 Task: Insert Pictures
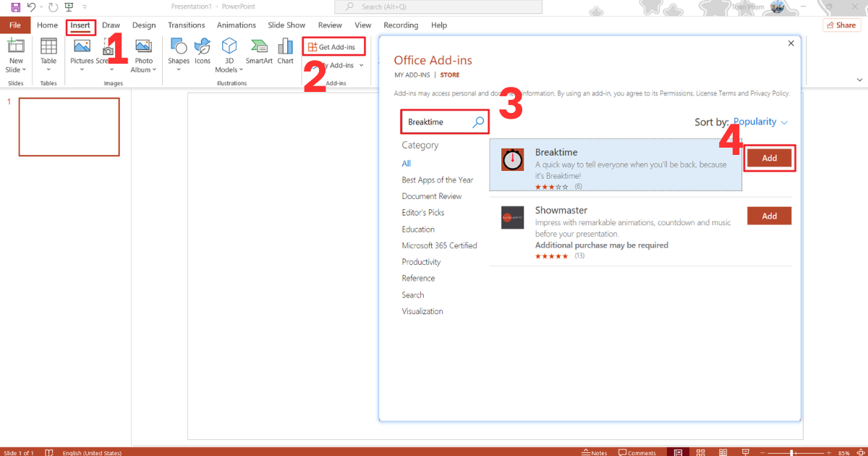tap(82, 56)
